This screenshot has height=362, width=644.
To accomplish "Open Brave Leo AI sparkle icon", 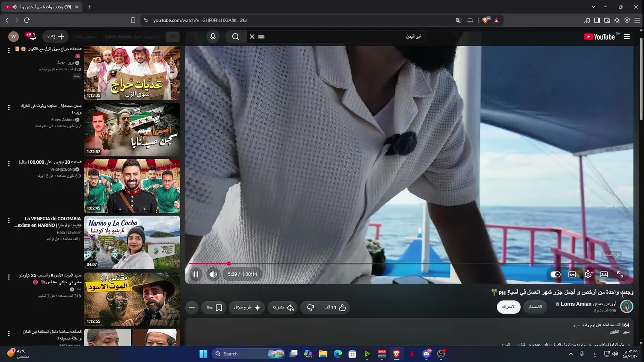I will click(x=617, y=20).
